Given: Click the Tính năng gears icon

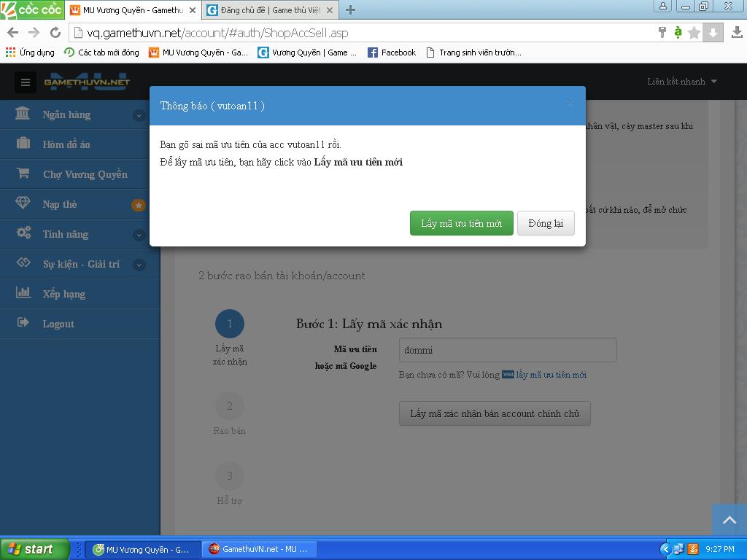Looking at the screenshot, I should point(23,233).
